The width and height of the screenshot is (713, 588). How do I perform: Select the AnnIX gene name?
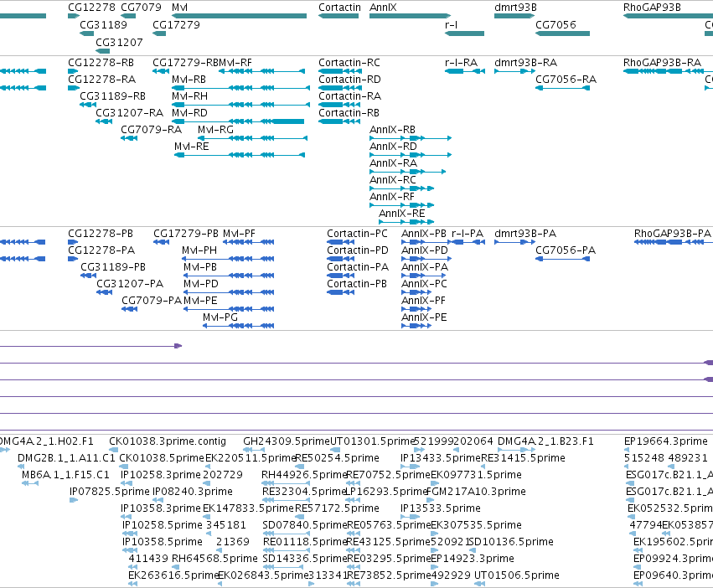(383, 8)
